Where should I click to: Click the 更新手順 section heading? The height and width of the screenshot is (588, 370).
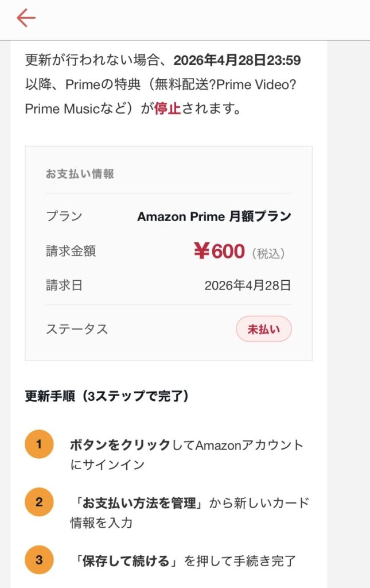[x=107, y=396]
